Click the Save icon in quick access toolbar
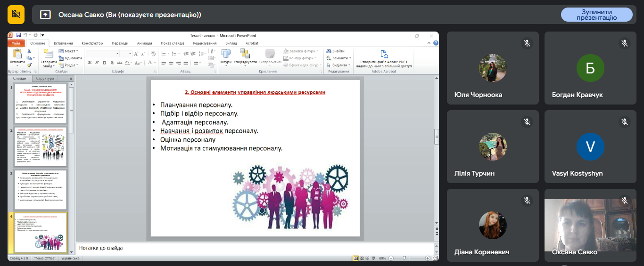The height and width of the screenshot is (266, 644). pos(18,35)
